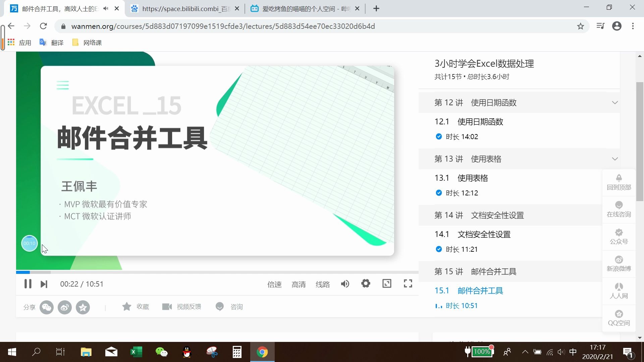
Task: Toggle fullscreen playback
Action: tap(408, 283)
